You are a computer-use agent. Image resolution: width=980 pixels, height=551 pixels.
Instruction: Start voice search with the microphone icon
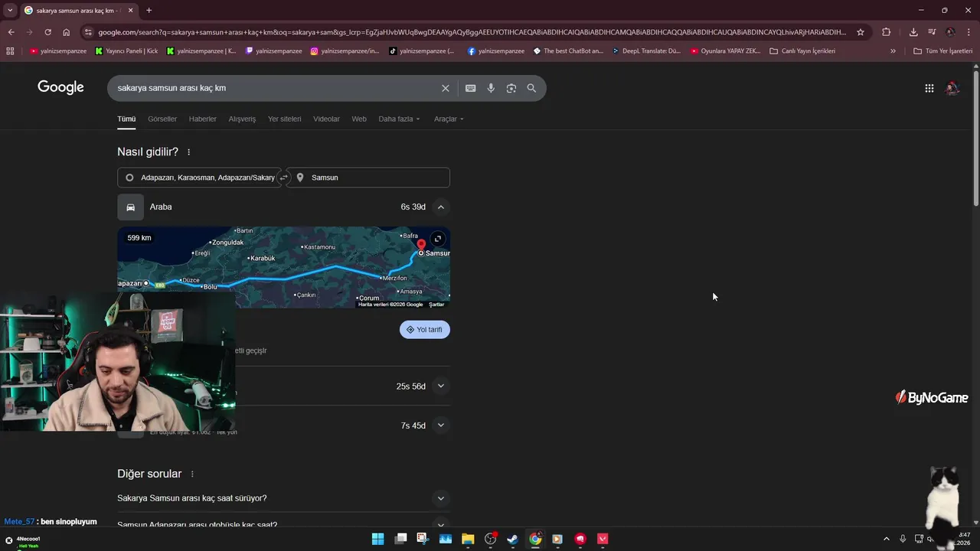pos(491,88)
